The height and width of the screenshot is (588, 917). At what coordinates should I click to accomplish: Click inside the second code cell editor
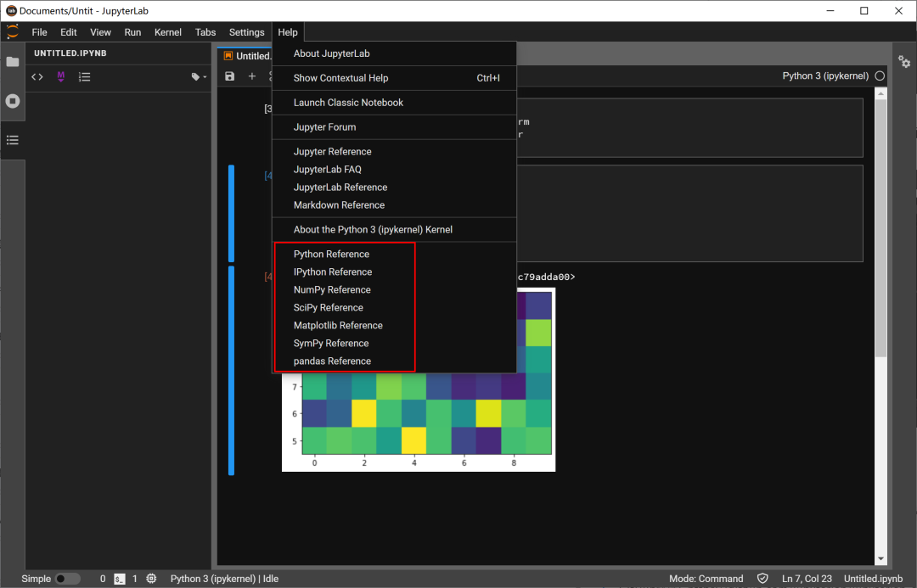(x=690, y=213)
